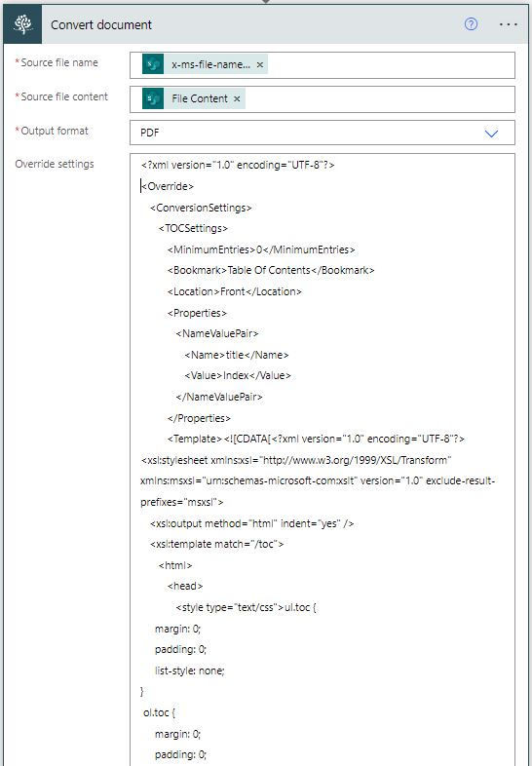The height and width of the screenshot is (766, 532).
Task: Select the PDF output format field
Action: point(322,133)
